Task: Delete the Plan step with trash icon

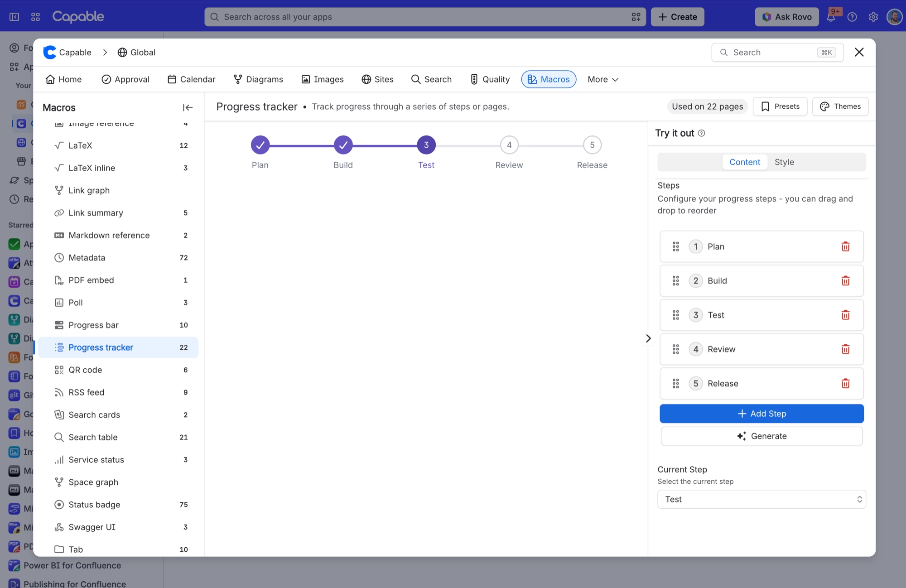Action: pyautogui.click(x=845, y=246)
